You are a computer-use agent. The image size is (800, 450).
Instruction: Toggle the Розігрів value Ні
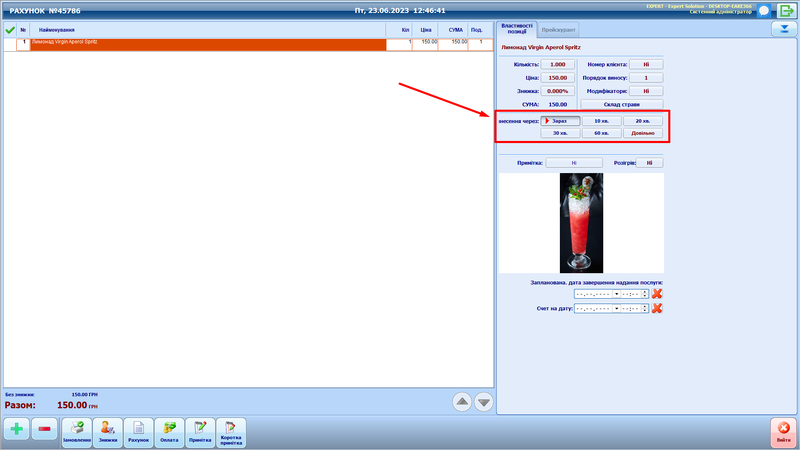click(649, 162)
